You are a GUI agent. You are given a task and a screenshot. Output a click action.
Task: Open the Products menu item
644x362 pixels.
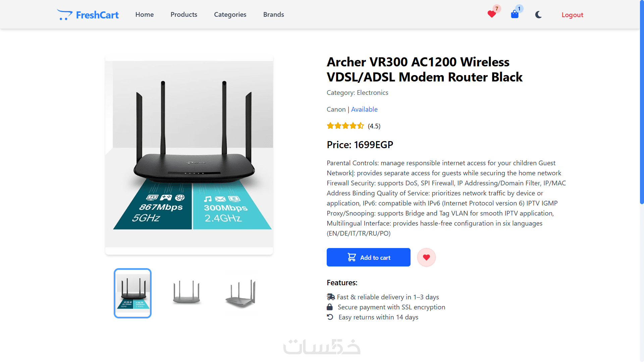(x=184, y=14)
